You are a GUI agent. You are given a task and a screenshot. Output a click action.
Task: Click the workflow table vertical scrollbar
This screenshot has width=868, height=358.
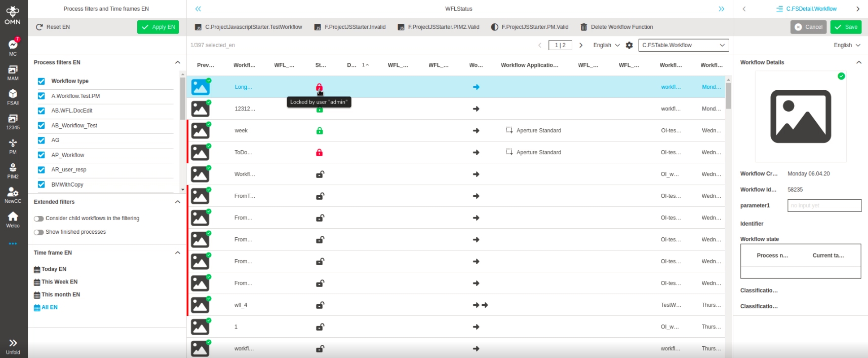[x=728, y=96]
